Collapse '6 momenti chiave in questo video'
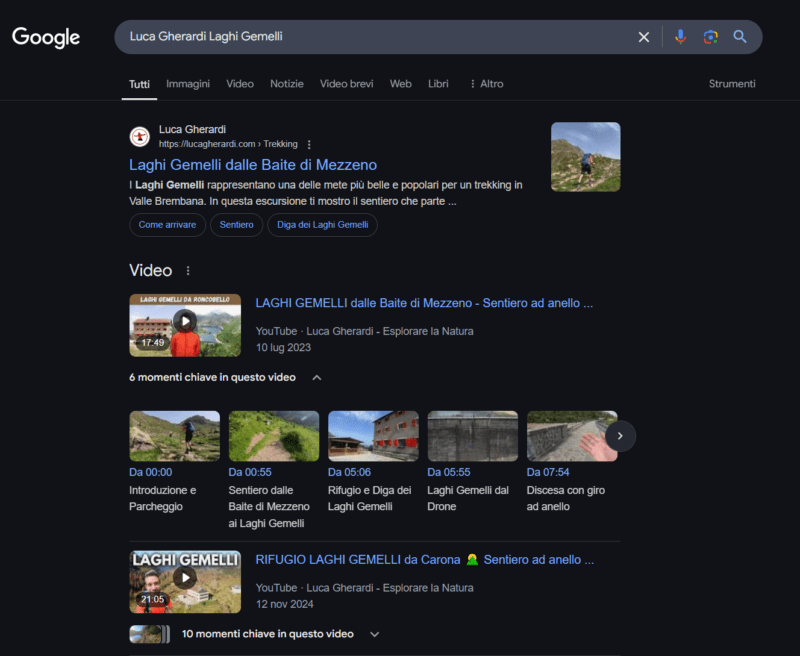This screenshot has height=656, width=800. pos(225,377)
